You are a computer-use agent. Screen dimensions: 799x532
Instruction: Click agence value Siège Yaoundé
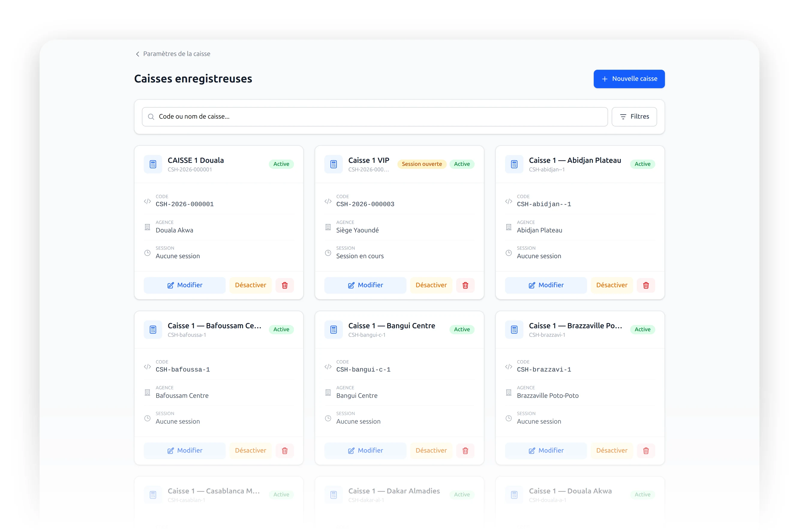[x=357, y=230]
